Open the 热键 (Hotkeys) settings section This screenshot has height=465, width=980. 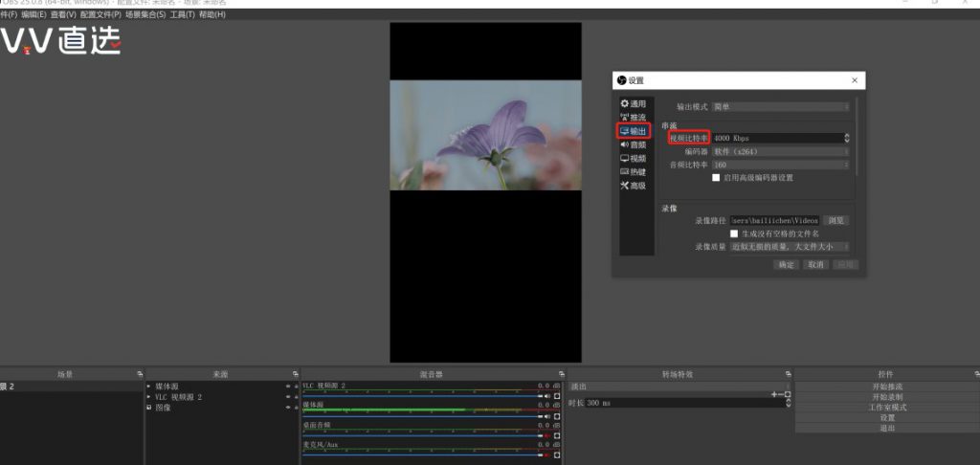[634, 171]
